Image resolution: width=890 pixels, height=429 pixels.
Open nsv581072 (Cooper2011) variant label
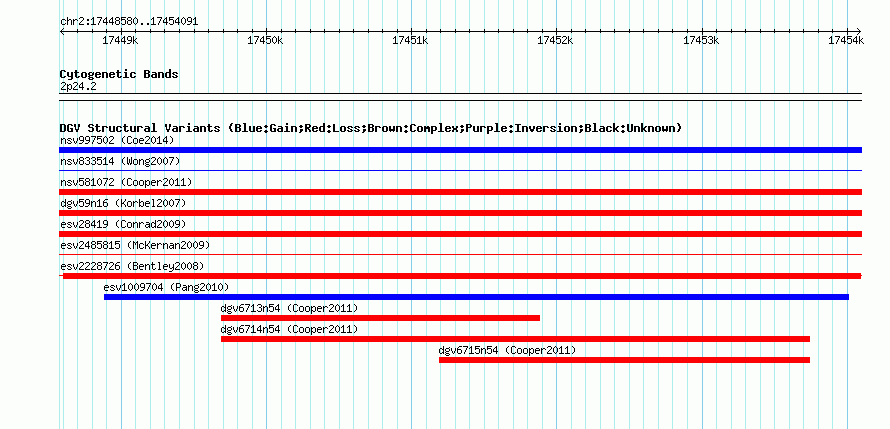[126, 182]
